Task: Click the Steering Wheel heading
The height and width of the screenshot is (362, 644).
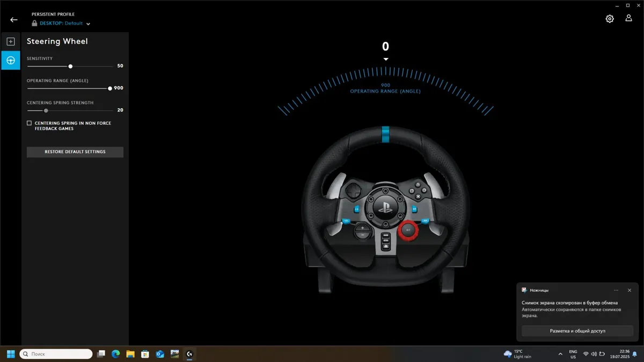Action: coord(57,41)
